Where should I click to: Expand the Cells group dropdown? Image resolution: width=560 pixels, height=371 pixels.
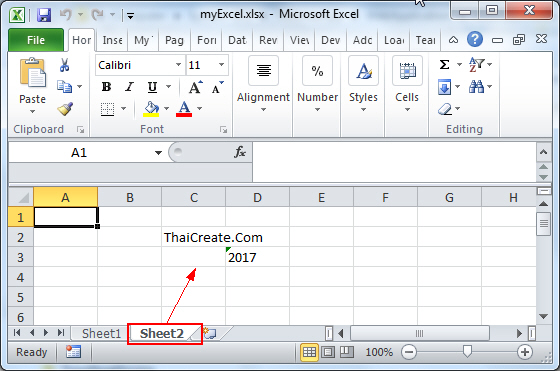(407, 110)
